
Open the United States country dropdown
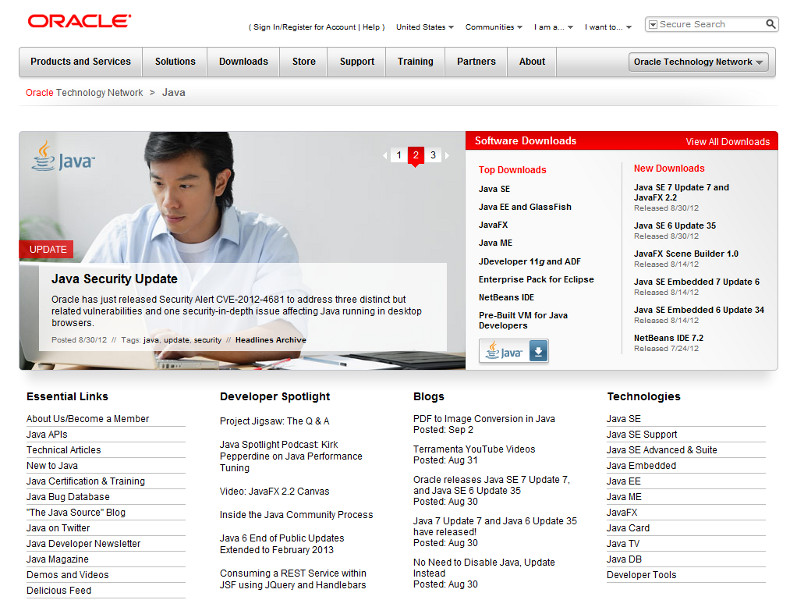pos(424,27)
